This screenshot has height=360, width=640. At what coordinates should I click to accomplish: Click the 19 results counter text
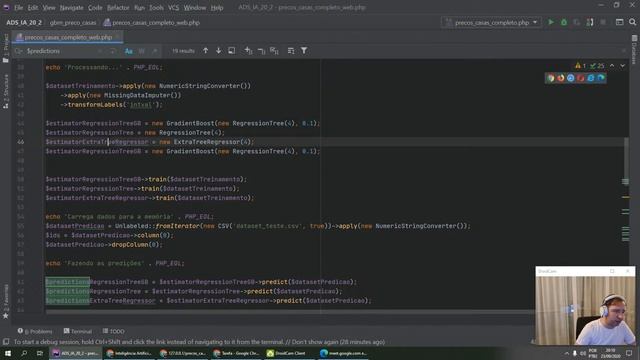pos(183,51)
